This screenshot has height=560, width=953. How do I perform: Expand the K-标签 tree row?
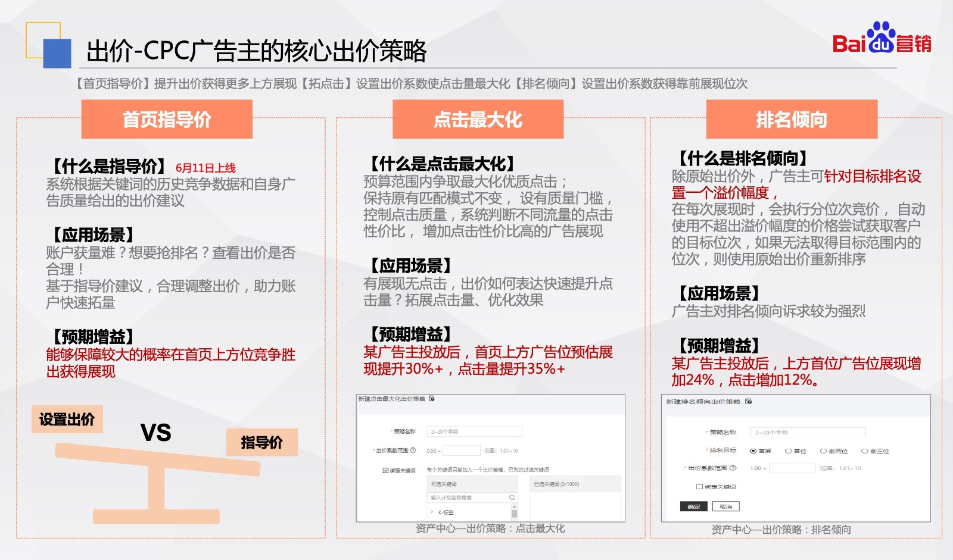[432, 512]
